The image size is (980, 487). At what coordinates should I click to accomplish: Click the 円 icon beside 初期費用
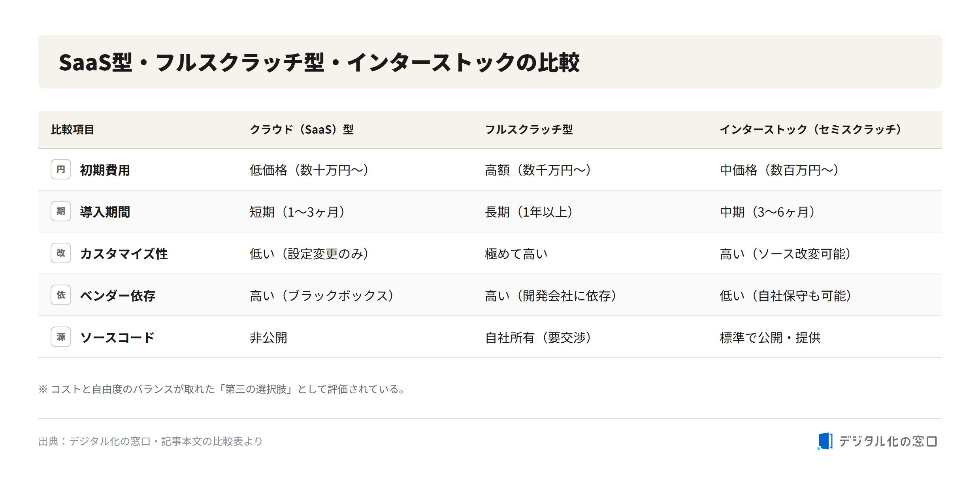click(61, 169)
